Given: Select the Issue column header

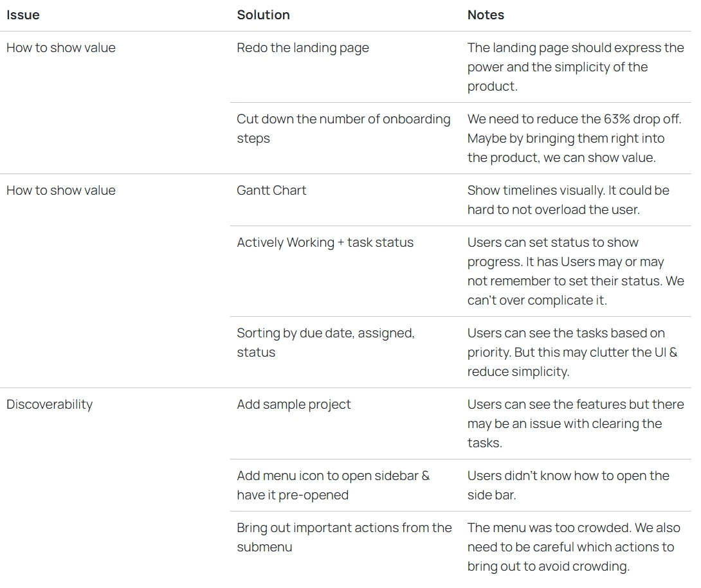Looking at the screenshot, I should (x=23, y=15).
